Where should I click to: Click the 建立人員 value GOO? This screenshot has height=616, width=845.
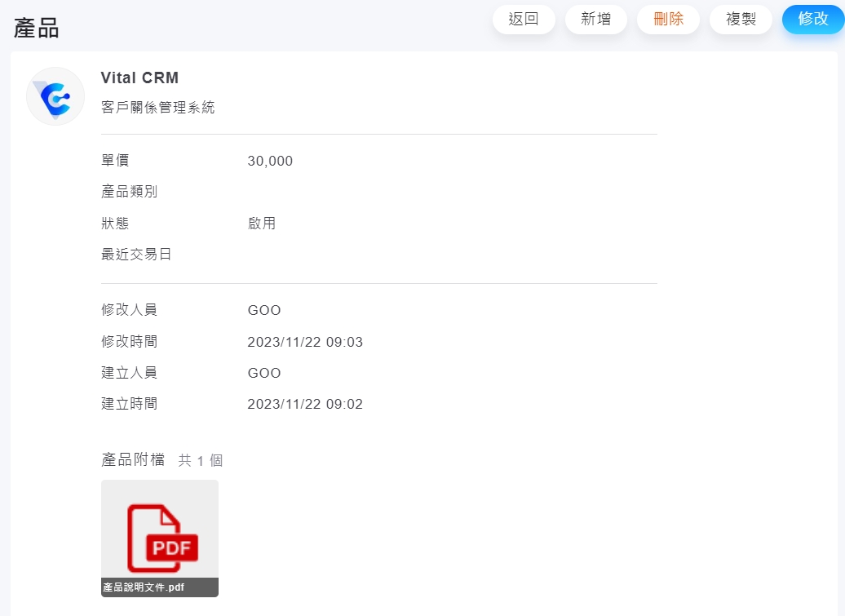click(264, 373)
